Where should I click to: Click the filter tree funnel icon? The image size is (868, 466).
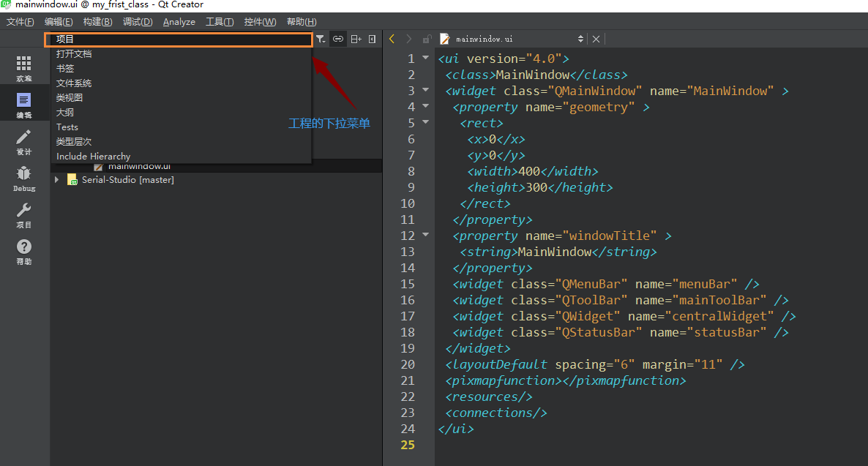tap(321, 39)
